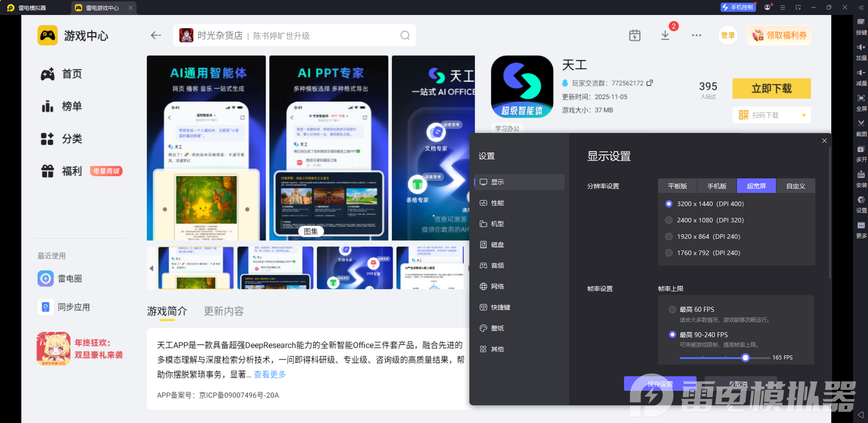
Task: Choose the max 60 FPS option
Action: (673, 310)
